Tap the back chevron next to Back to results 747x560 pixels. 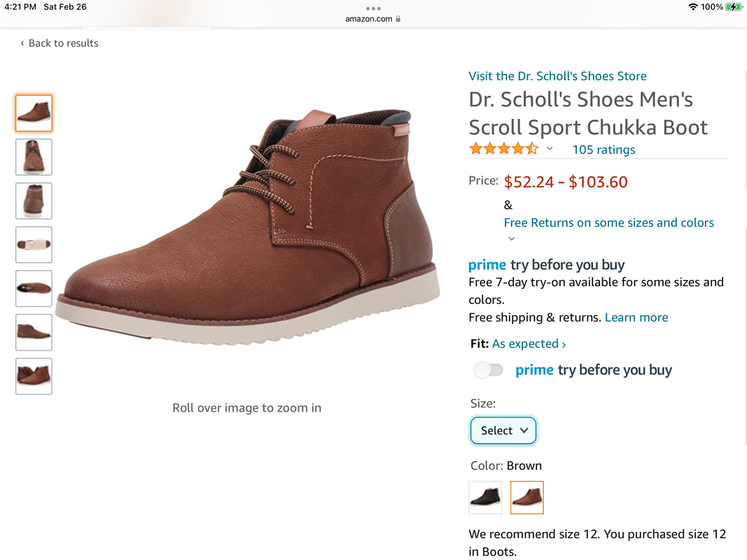[22, 43]
